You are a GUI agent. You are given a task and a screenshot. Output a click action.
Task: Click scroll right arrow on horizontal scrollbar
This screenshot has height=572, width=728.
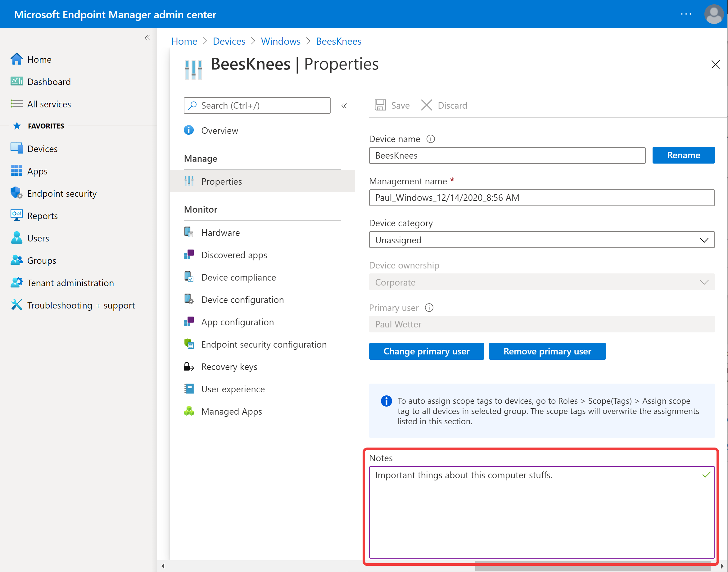(722, 566)
